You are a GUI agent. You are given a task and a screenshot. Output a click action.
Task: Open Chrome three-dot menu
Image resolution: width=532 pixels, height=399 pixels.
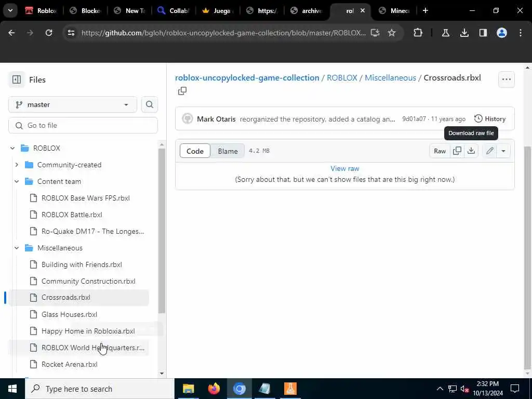(x=521, y=33)
